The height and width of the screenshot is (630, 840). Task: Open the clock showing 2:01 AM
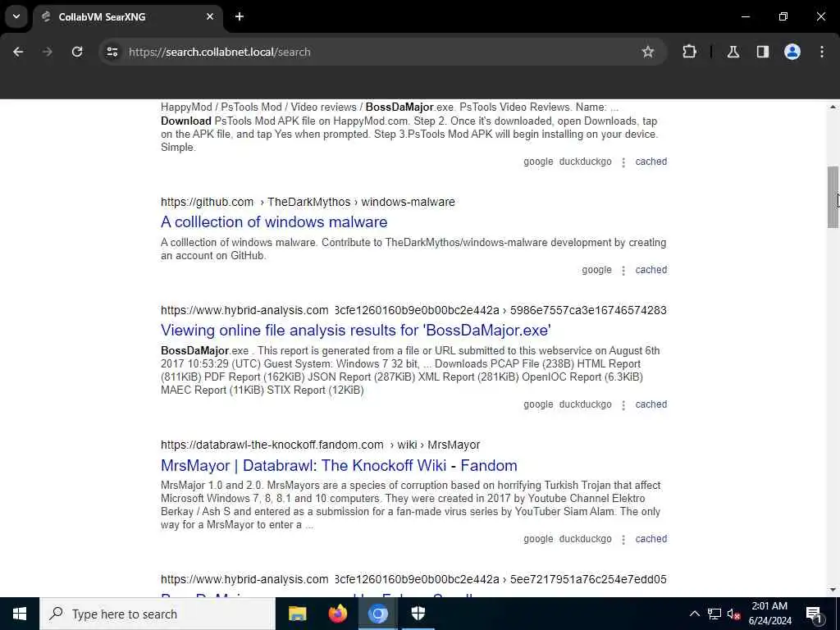click(769, 614)
